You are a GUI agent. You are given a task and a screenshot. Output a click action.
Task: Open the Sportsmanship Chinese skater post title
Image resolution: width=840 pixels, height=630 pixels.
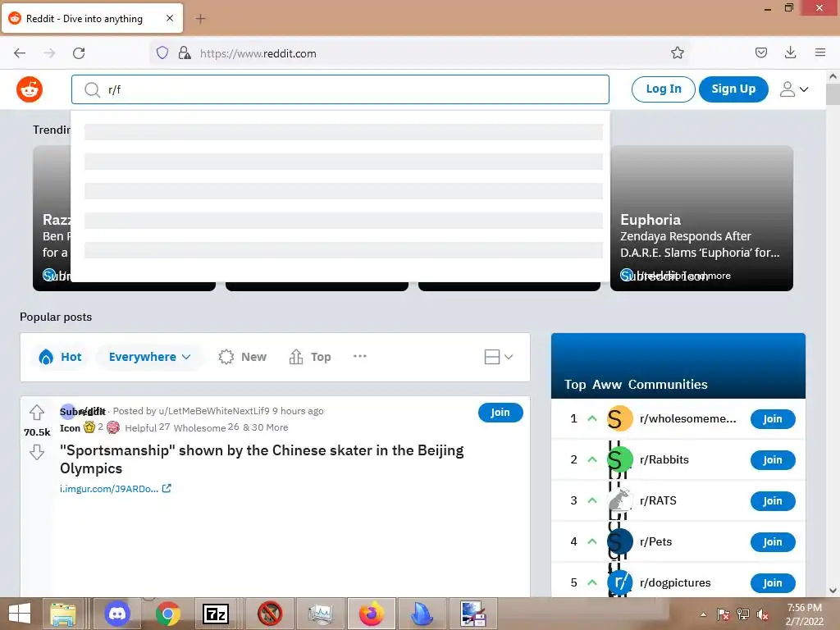tap(262, 459)
